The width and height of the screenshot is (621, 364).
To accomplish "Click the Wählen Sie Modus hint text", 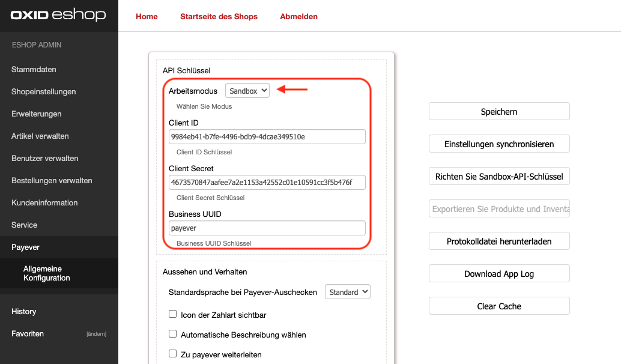I will click(x=204, y=106).
